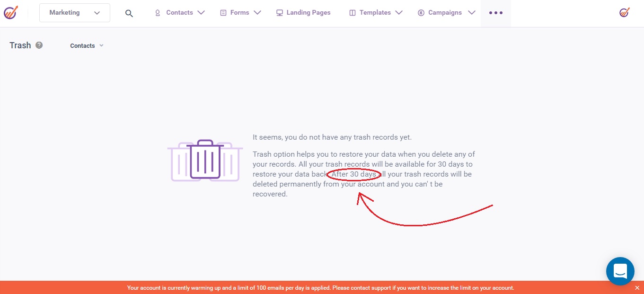Click the app logo in top-left corner
The width and height of the screenshot is (644, 294).
11,13
